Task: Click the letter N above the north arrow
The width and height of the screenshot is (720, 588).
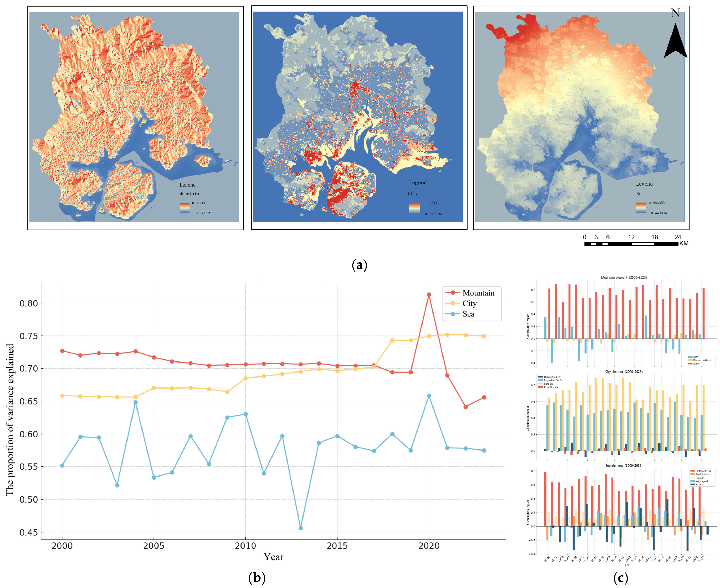Action: pos(675,13)
